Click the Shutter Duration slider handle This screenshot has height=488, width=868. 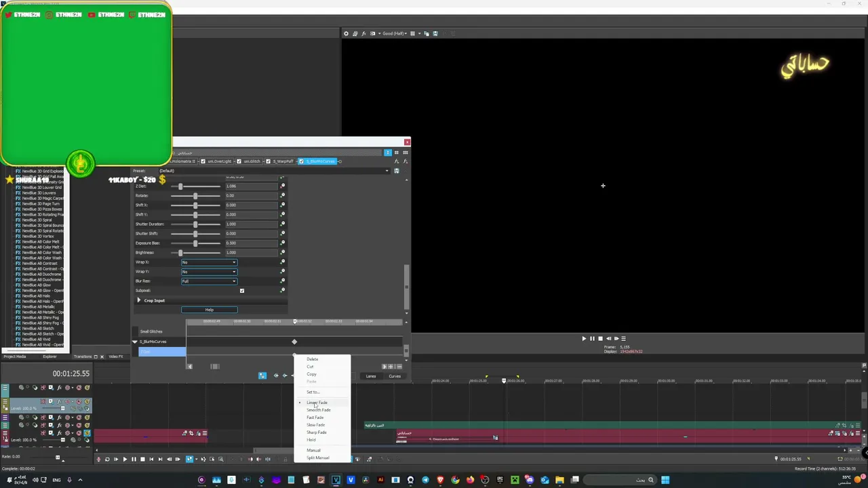(195, 224)
